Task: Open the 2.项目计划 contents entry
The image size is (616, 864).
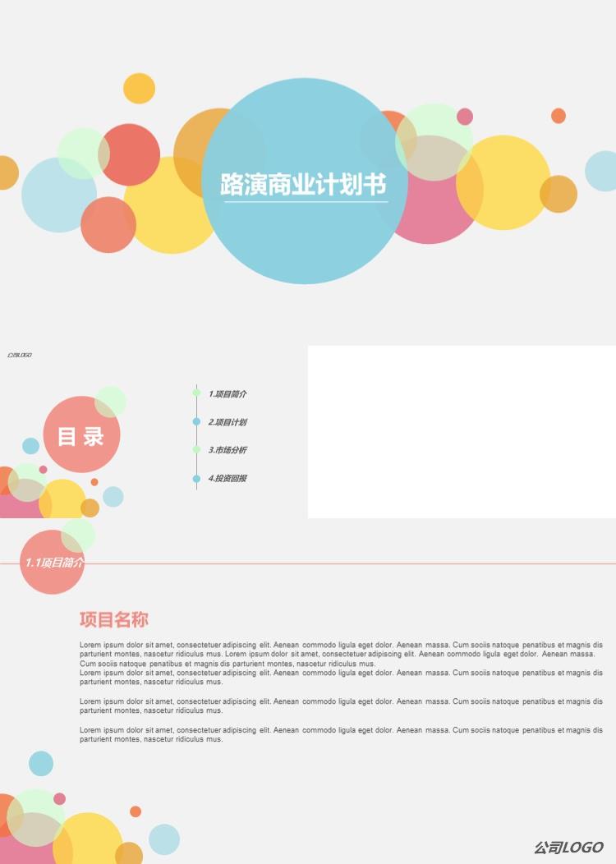Action: [x=228, y=422]
